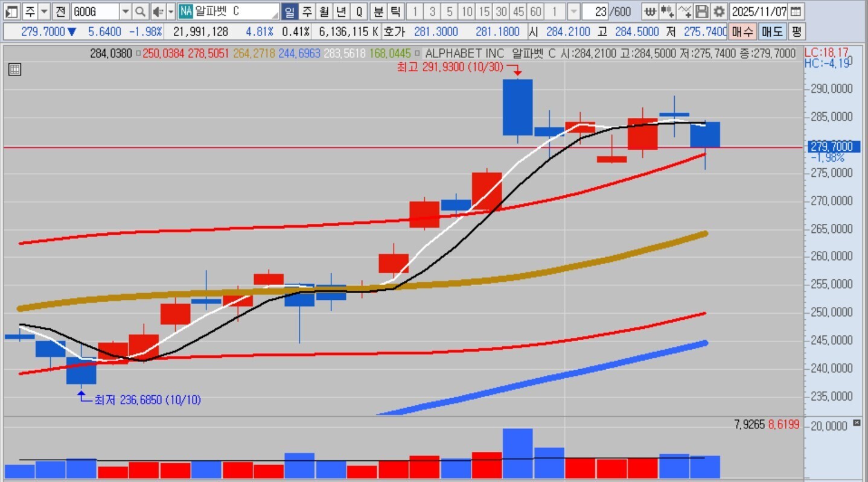
Task: Click the volume value 21,991,128
Action: [200, 31]
